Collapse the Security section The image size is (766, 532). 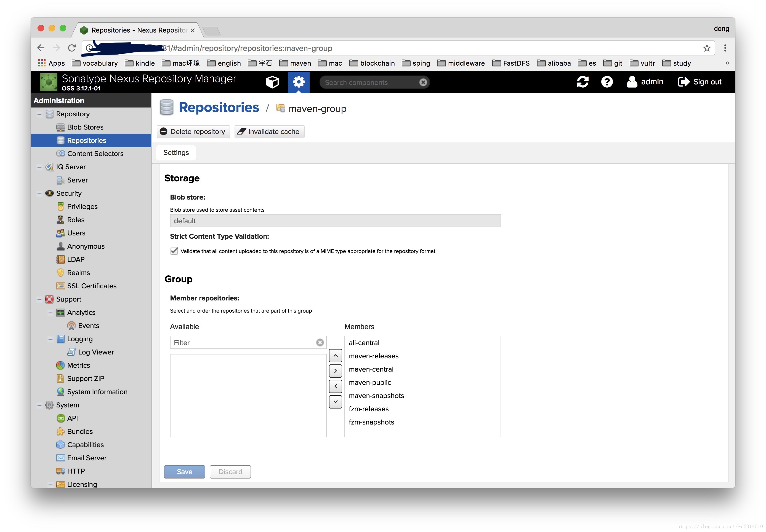pos(39,193)
